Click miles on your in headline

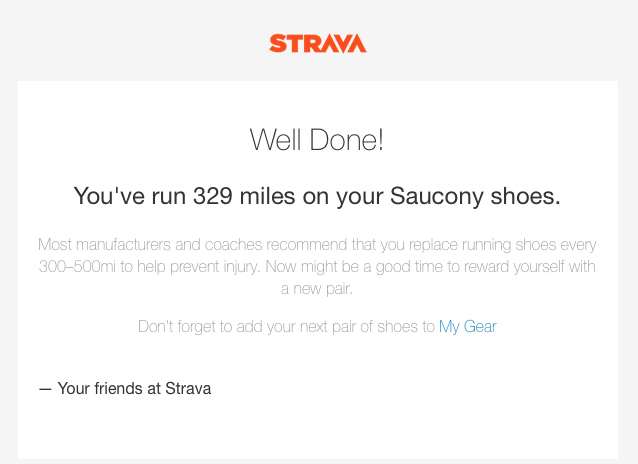pyautogui.click(x=311, y=197)
